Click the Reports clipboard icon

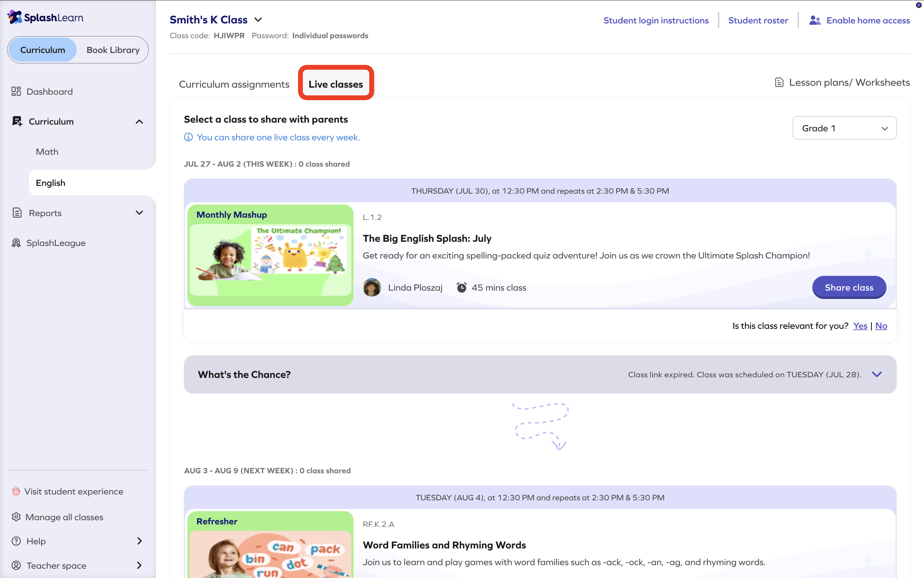pos(17,213)
